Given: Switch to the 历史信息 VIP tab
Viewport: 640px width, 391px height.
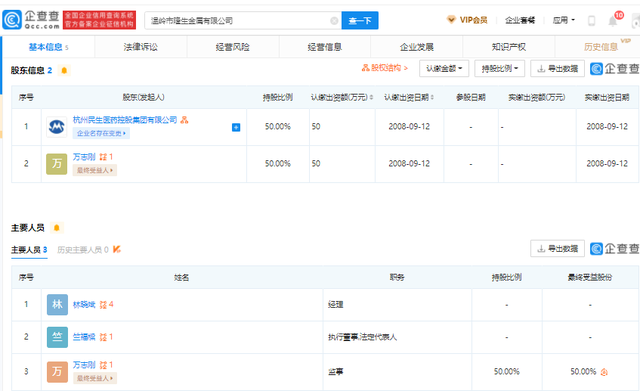Looking at the screenshot, I should pyautogui.click(x=601, y=47).
